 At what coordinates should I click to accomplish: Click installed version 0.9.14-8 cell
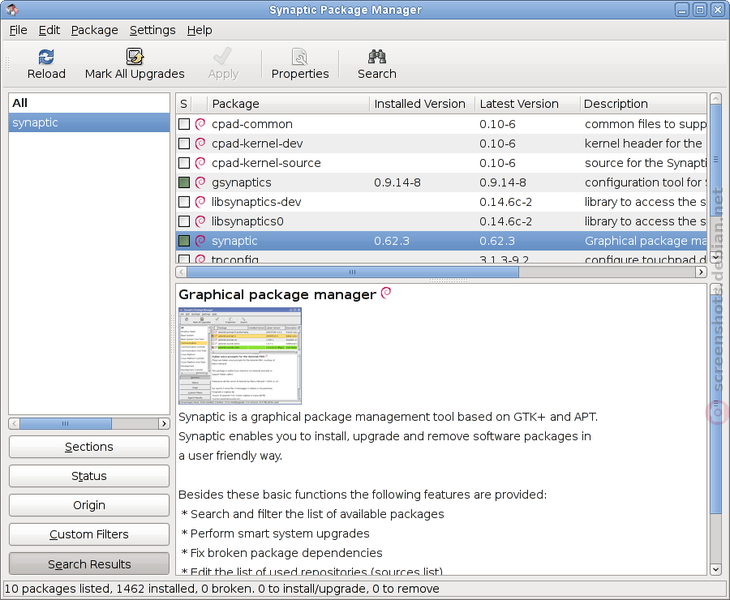397,182
